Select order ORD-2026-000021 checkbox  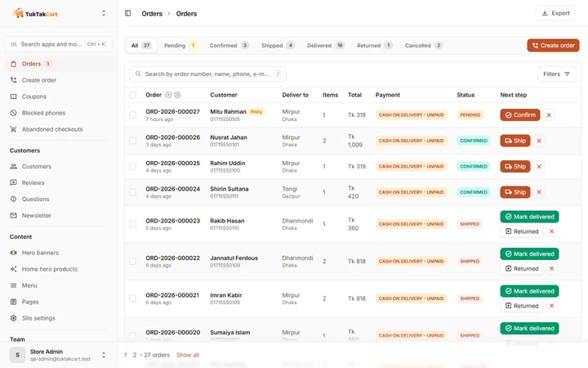(x=133, y=298)
